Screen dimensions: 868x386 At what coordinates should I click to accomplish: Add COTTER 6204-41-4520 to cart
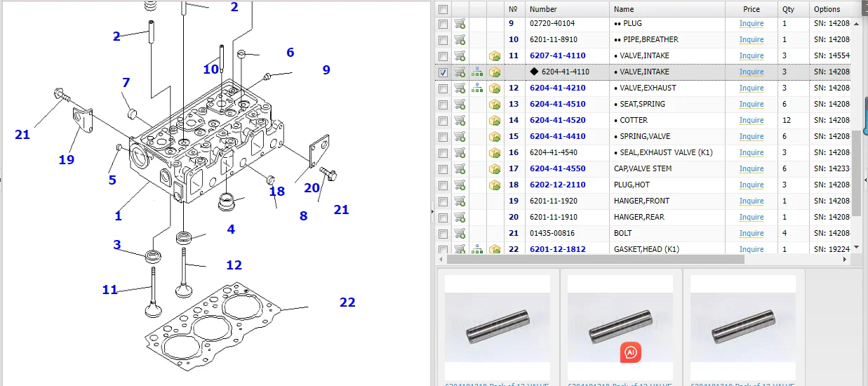click(460, 121)
